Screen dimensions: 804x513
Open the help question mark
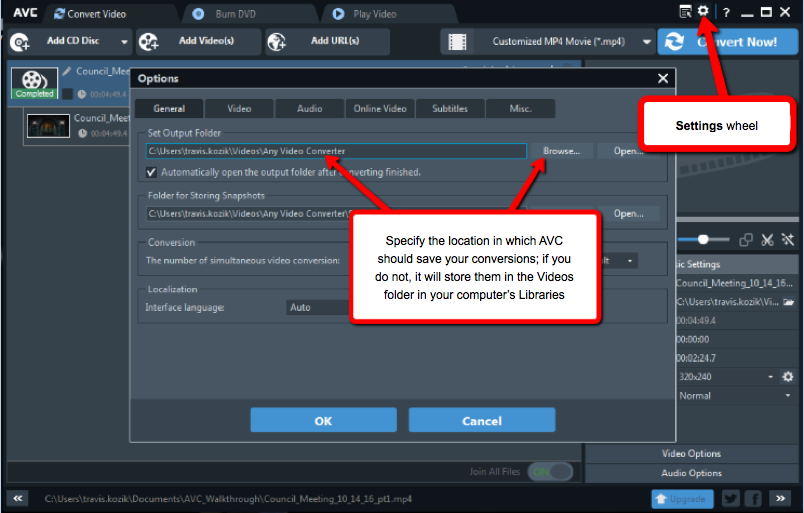coord(726,12)
